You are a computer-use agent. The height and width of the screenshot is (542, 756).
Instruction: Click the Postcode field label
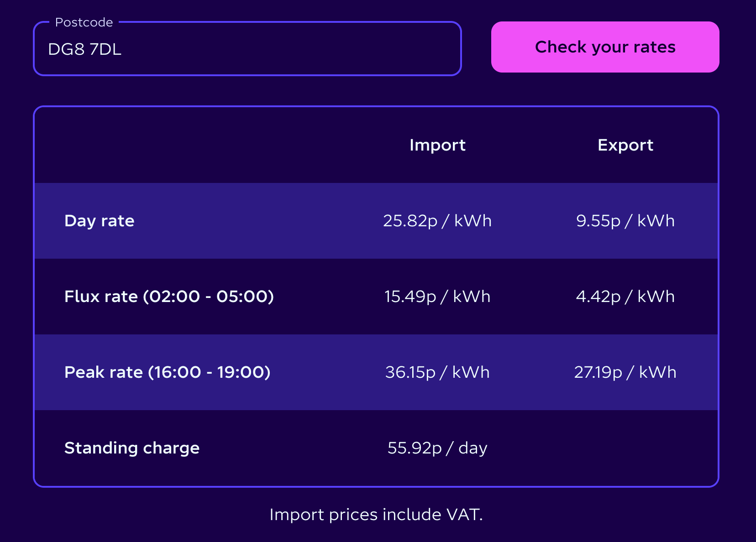84,22
